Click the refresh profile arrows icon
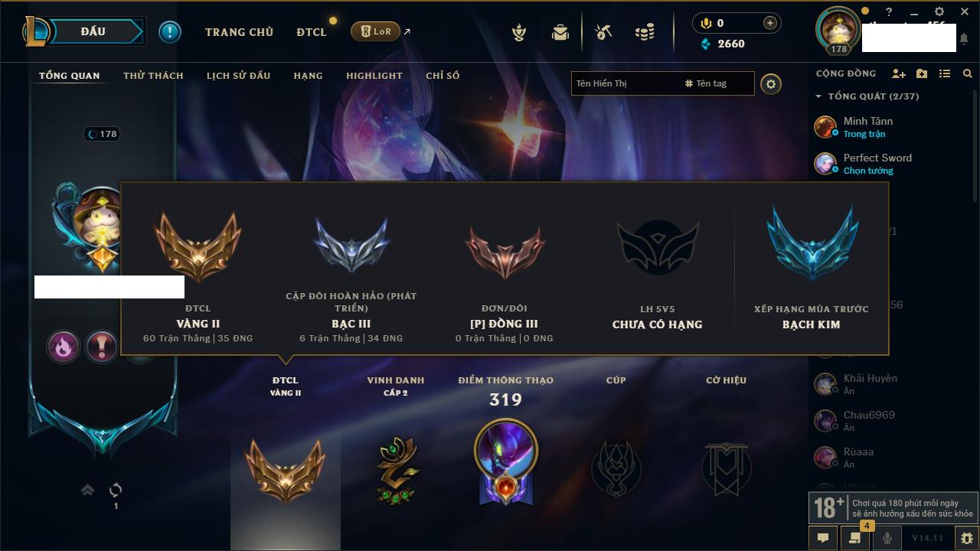 pyautogui.click(x=116, y=490)
